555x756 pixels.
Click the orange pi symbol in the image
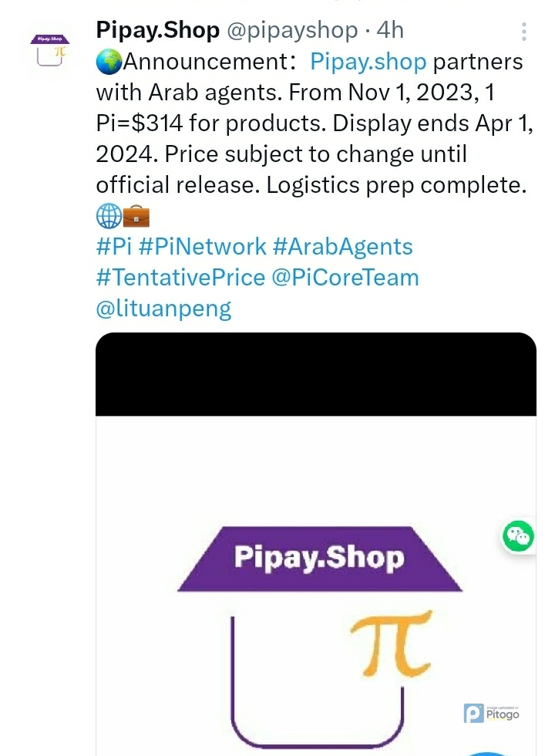click(389, 640)
